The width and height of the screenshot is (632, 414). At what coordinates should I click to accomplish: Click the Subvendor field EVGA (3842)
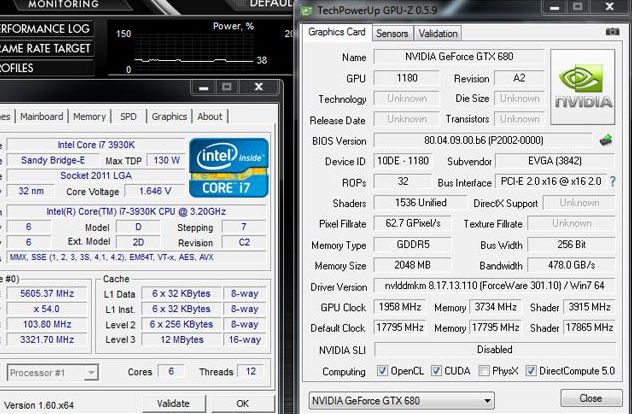555,161
